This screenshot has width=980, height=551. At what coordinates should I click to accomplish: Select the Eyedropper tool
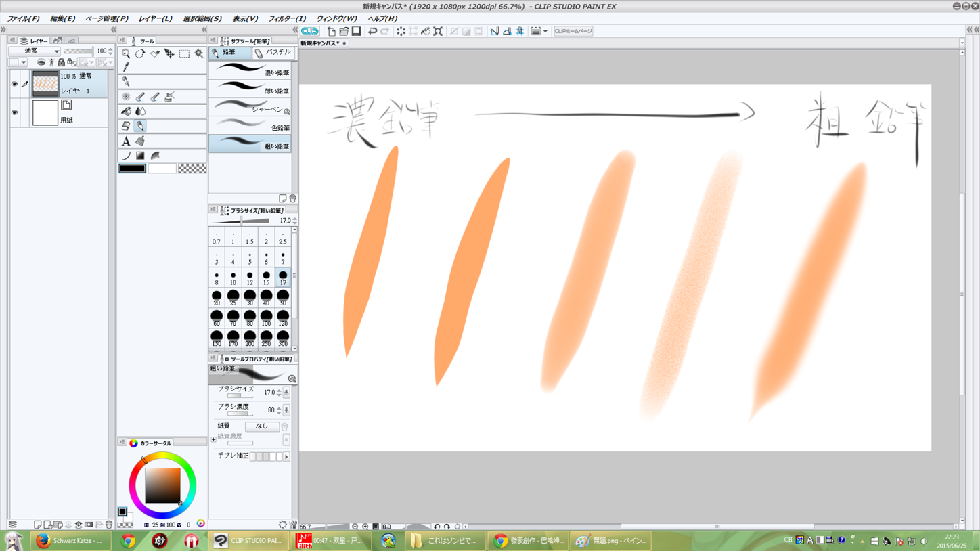coord(126,67)
